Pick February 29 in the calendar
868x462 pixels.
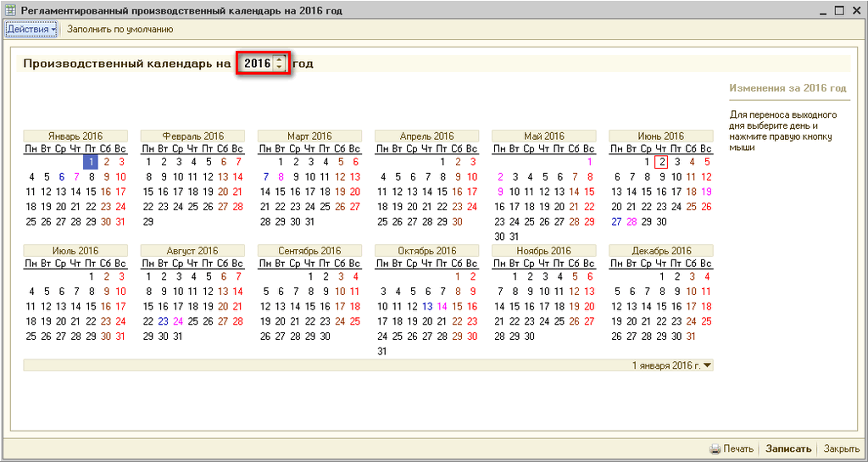(x=148, y=222)
